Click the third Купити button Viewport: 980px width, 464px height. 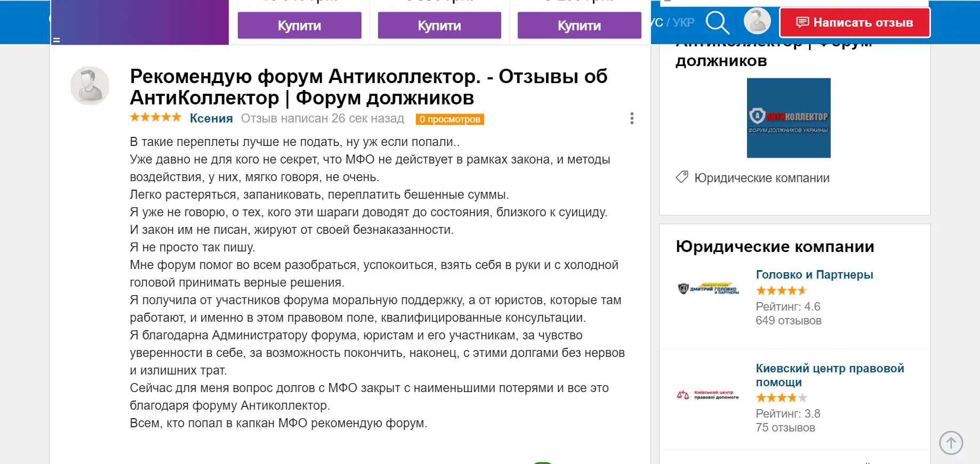point(579,26)
